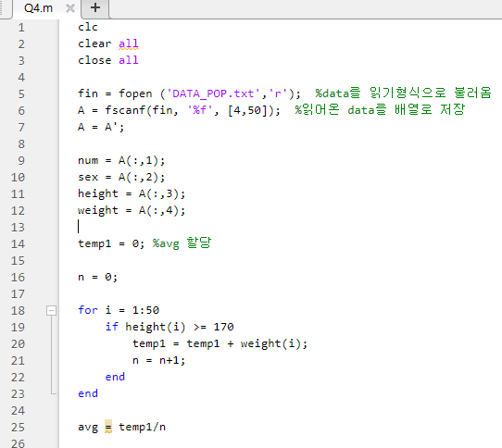Click the num = A(:,1); line
The width and height of the screenshot is (502, 448).
[121, 160]
